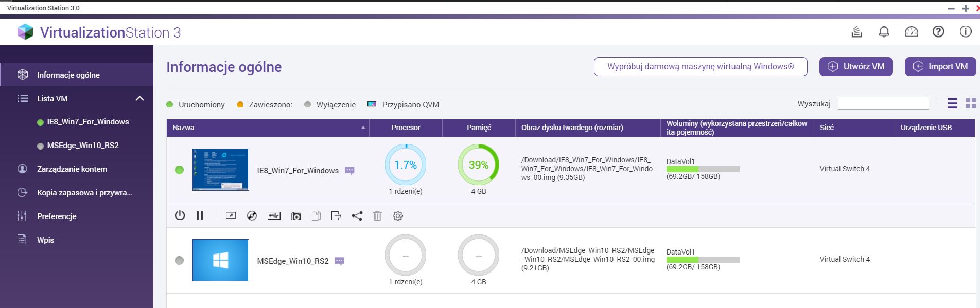Viewport: 980px width, 308px height.
Task: Take a snapshot with the camera icon
Action: [296, 216]
